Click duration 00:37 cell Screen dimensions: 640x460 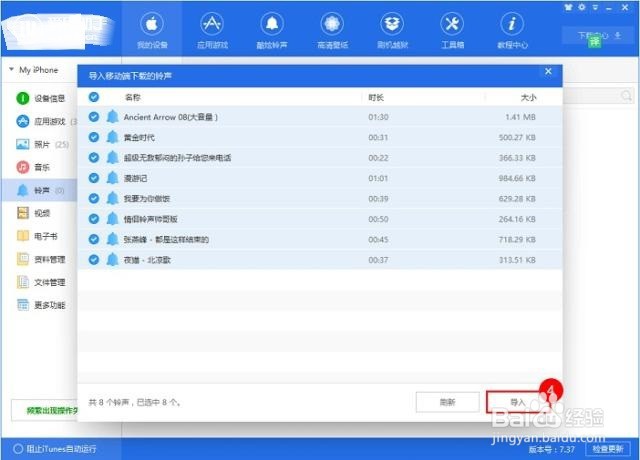point(378,260)
